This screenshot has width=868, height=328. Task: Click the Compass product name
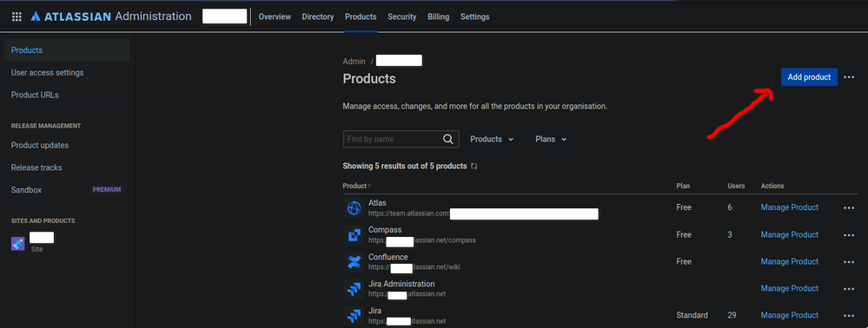point(385,230)
